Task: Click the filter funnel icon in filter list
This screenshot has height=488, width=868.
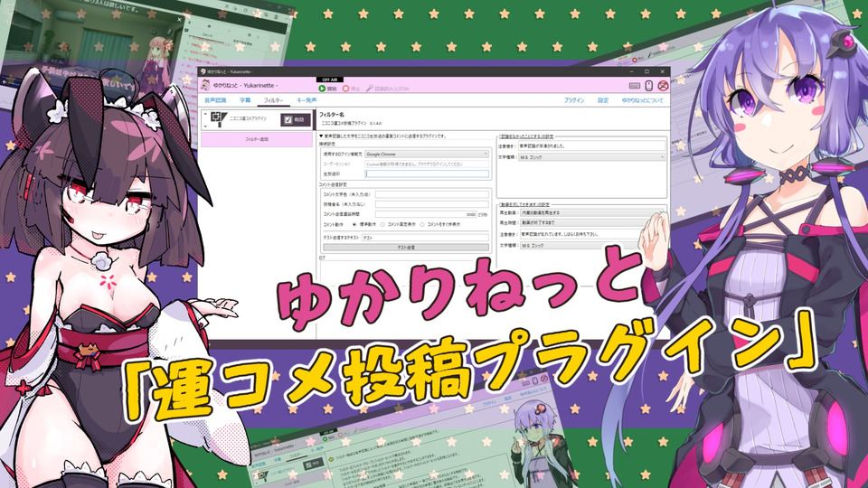Action: tap(219, 119)
